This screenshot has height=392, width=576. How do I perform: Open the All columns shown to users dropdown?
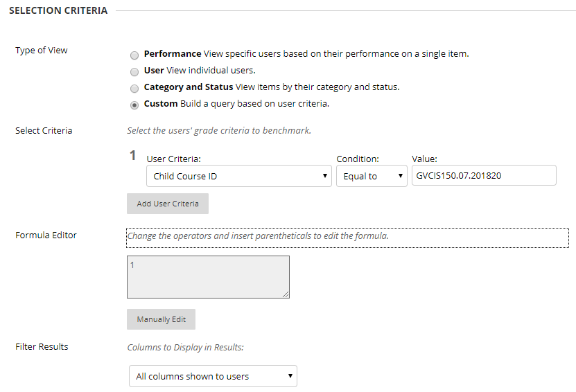(213, 376)
